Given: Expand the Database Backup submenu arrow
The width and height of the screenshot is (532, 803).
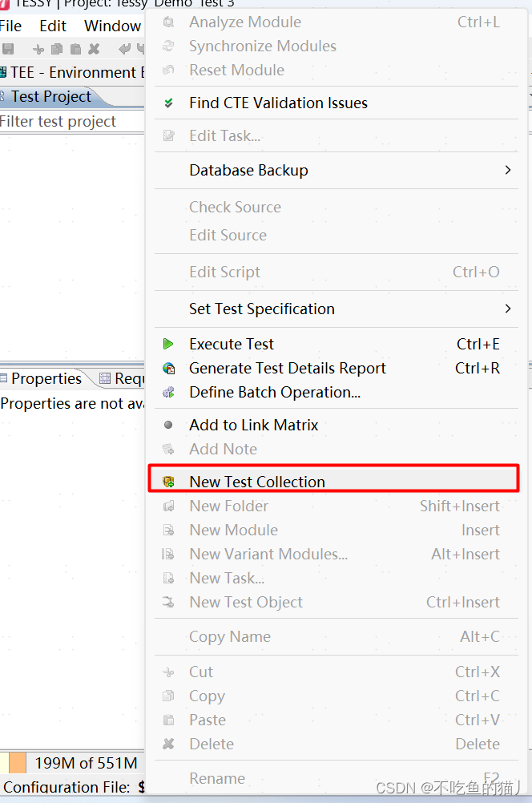Looking at the screenshot, I should pyautogui.click(x=507, y=170).
